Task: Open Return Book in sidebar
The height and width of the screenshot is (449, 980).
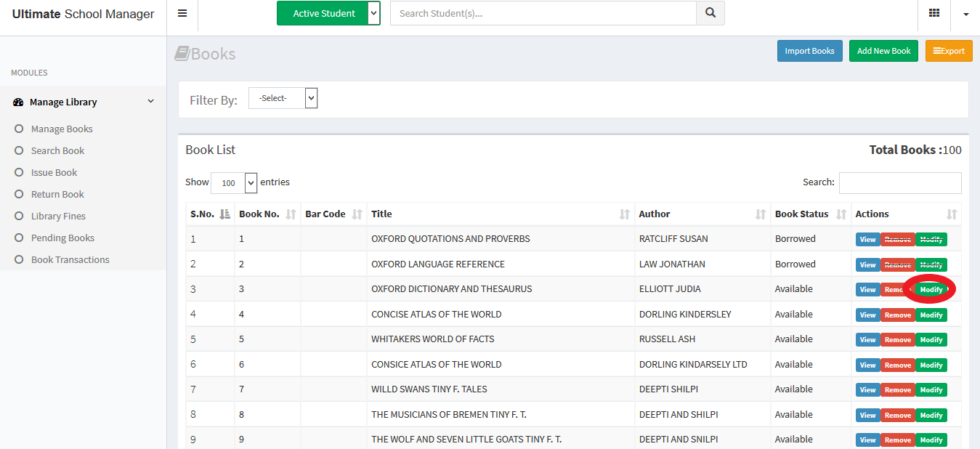Action: pos(57,194)
